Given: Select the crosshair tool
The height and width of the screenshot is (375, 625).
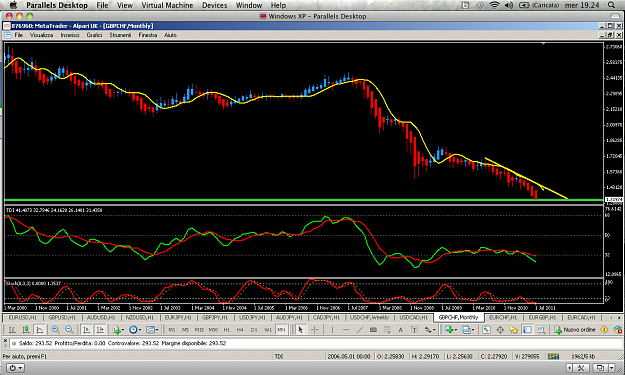Looking at the screenshot, I should click(x=314, y=330).
